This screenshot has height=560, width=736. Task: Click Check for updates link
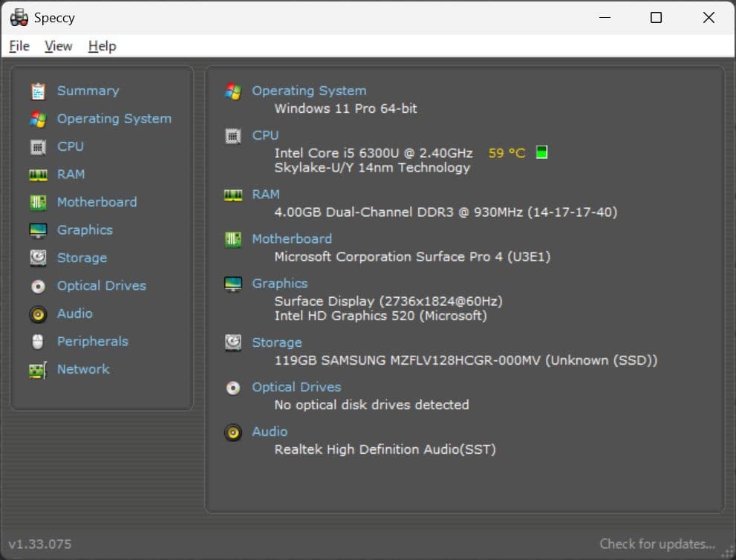pyautogui.click(x=657, y=544)
